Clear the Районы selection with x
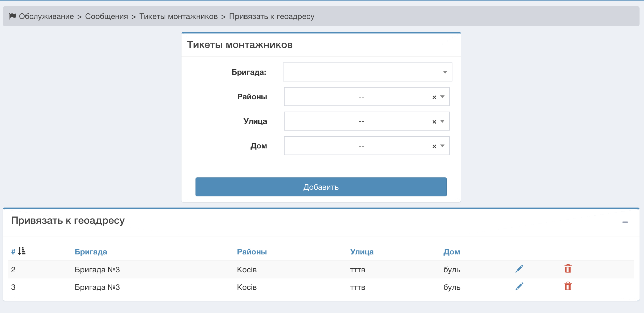The height and width of the screenshot is (313, 644). click(434, 97)
